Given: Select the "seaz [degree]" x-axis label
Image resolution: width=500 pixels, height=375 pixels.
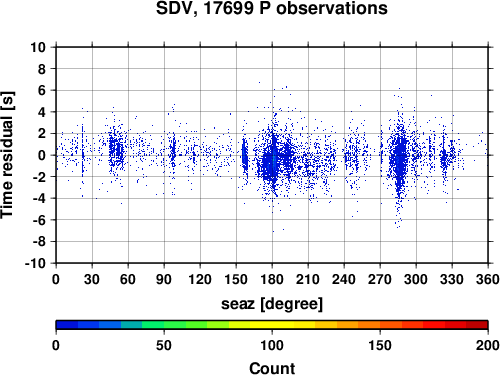Looking at the screenshot, I should pos(272,304).
